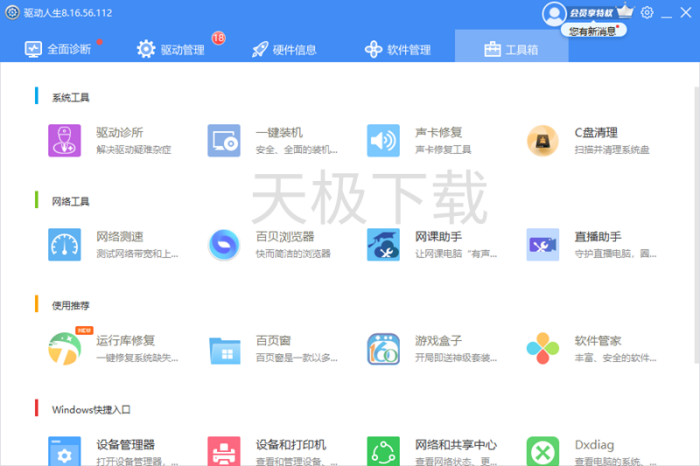The height and width of the screenshot is (466, 700).
Task: Launch the 软件管家 colorful icon
Action: 542,349
